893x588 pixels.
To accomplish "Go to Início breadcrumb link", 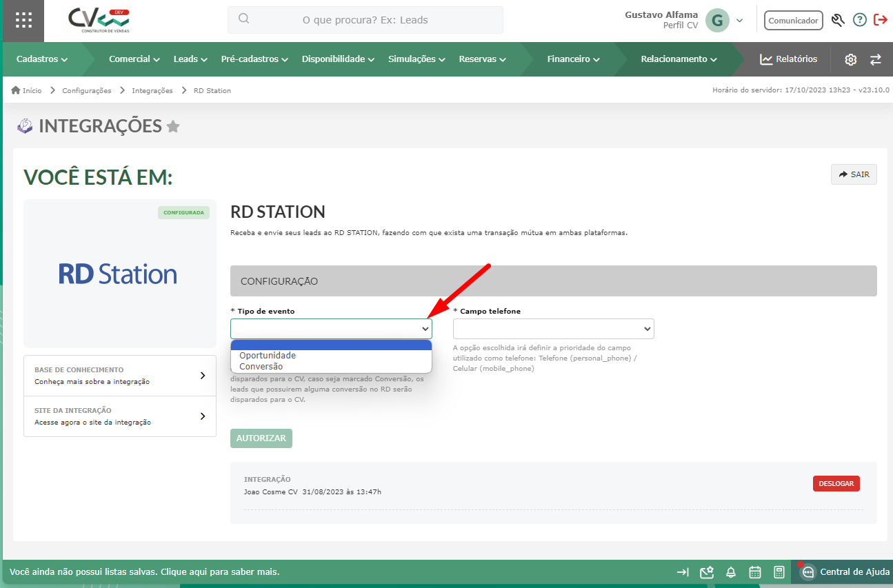I will point(32,90).
